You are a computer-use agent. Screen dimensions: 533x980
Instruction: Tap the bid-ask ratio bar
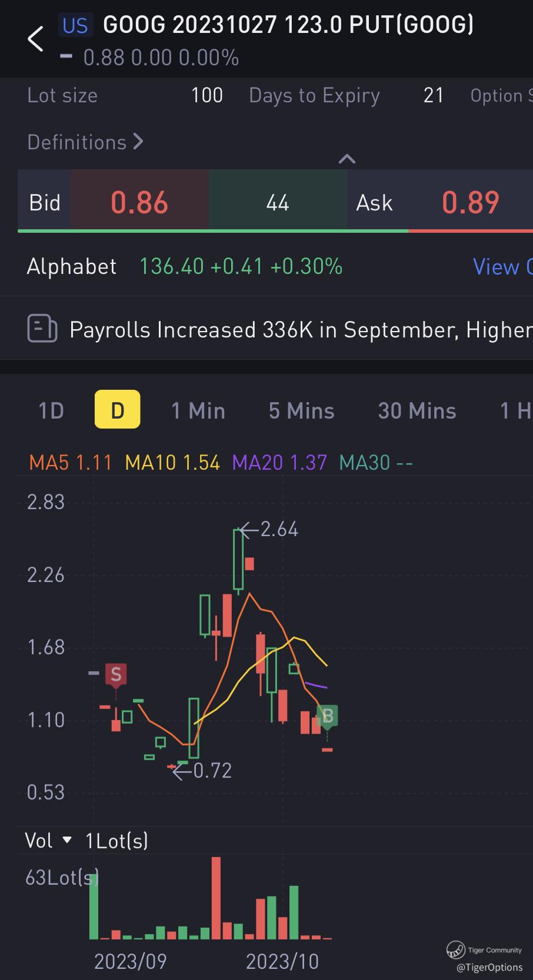click(275, 231)
